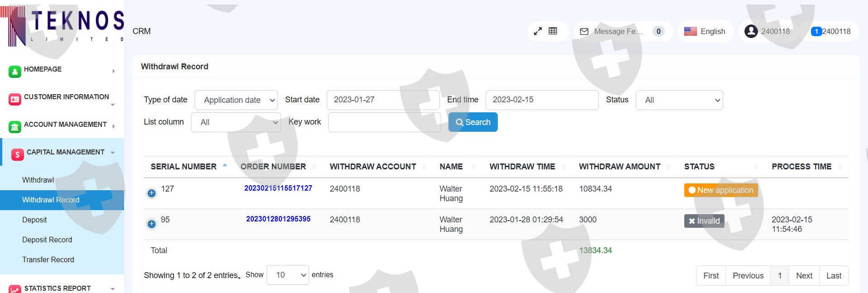Click the user avatar icon
The image size is (868, 293).
point(751,31)
